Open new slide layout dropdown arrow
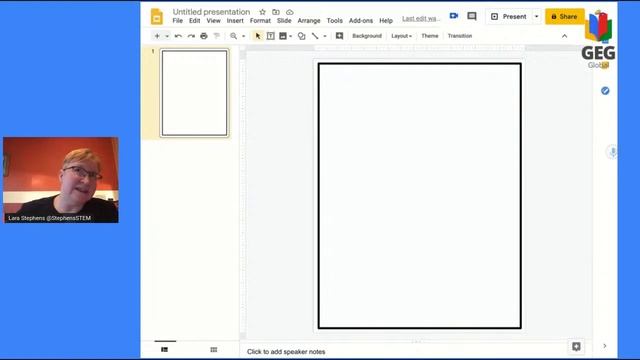This screenshot has height=360, width=640. [x=167, y=36]
